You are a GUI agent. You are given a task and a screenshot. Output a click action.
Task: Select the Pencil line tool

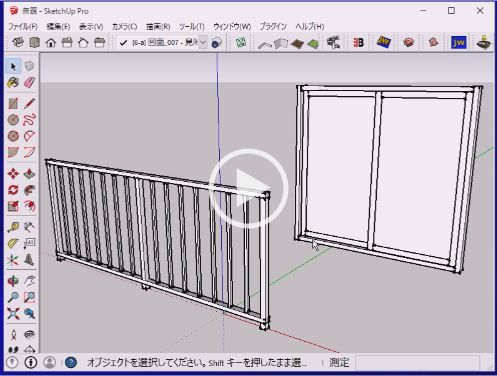tap(29, 103)
